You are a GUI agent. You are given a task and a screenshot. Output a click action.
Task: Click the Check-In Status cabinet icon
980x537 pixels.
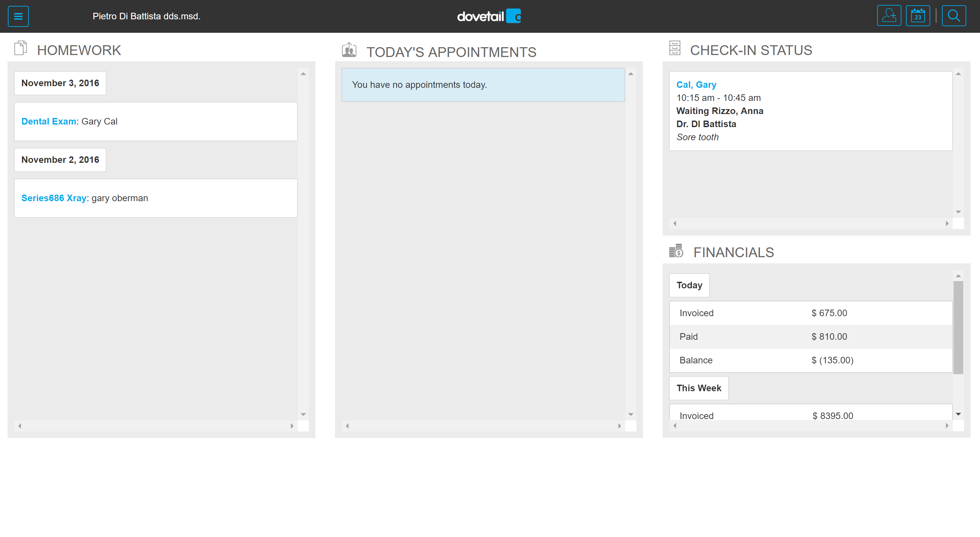point(674,48)
